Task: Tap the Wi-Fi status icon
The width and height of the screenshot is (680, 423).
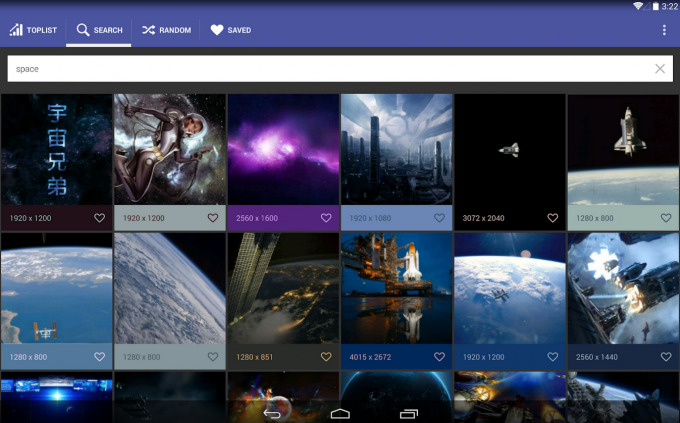Action: tap(638, 6)
